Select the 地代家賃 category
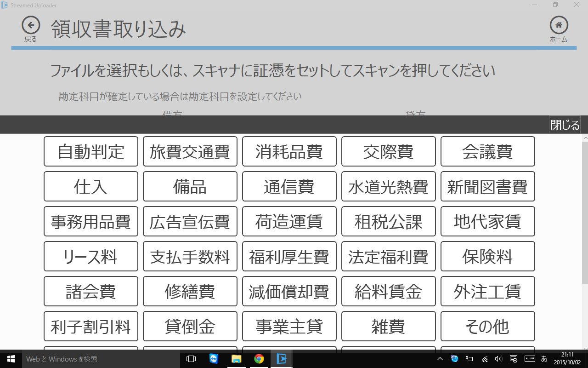 click(487, 221)
